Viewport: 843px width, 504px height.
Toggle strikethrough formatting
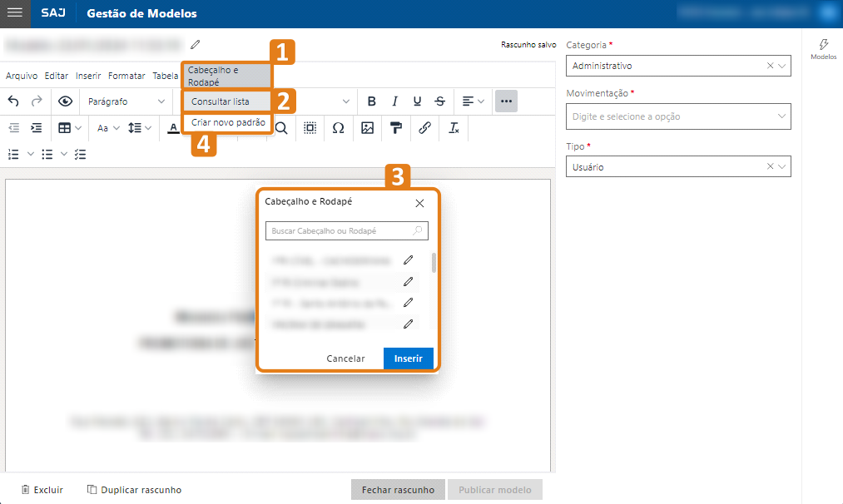tap(439, 101)
